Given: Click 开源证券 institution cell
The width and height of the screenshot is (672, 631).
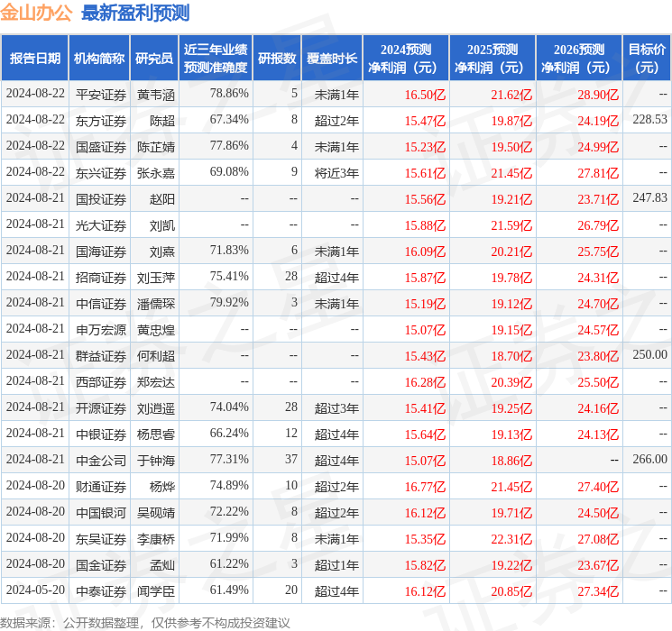Looking at the screenshot, I should (101, 408).
